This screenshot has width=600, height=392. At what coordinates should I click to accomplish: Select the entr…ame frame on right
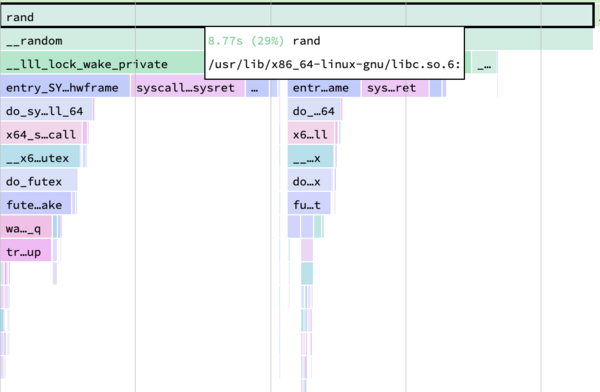(324, 87)
